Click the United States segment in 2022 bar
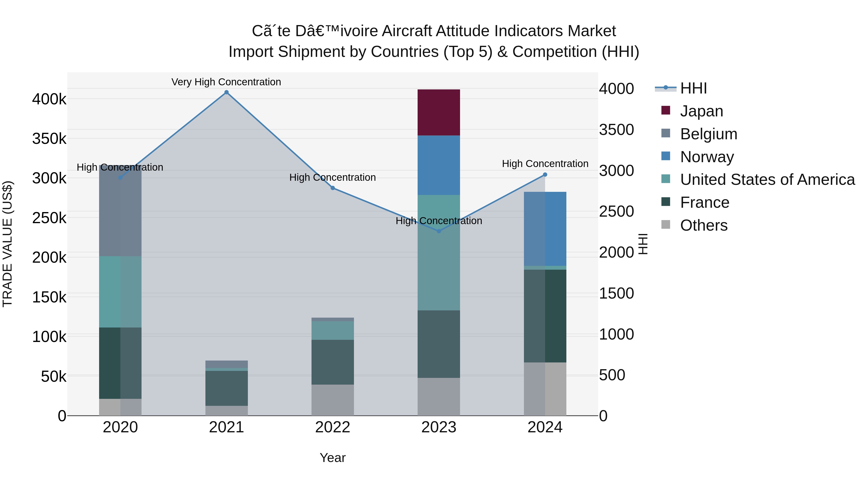Image resolution: width=868 pixels, height=488 pixels. coord(332,331)
